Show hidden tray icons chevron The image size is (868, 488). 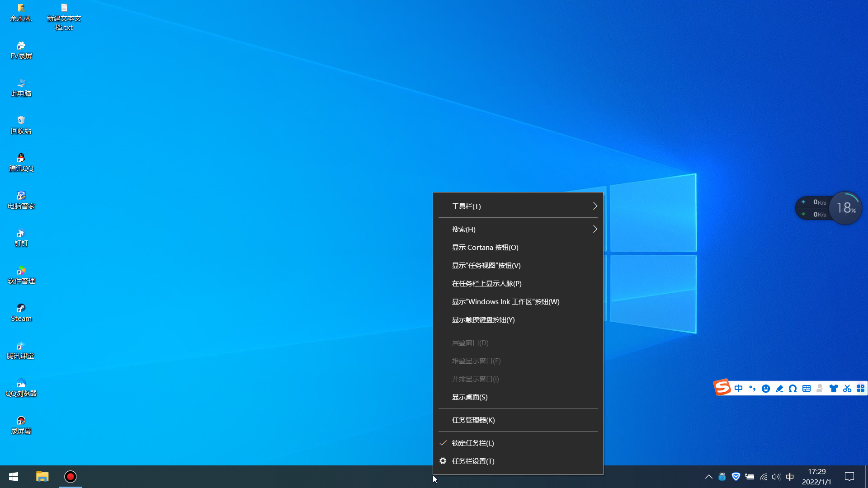pos(708,477)
